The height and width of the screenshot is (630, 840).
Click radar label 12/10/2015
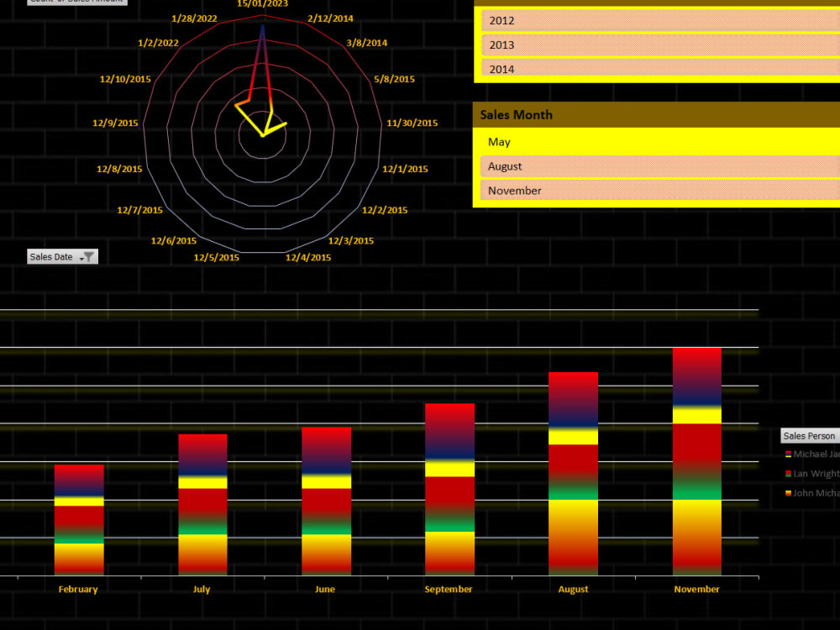125,79
